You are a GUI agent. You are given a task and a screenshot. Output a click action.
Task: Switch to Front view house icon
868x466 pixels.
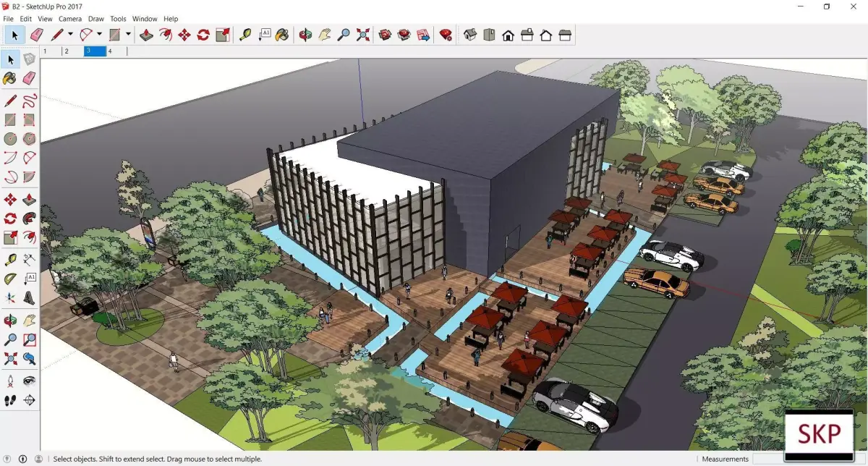tap(508, 35)
